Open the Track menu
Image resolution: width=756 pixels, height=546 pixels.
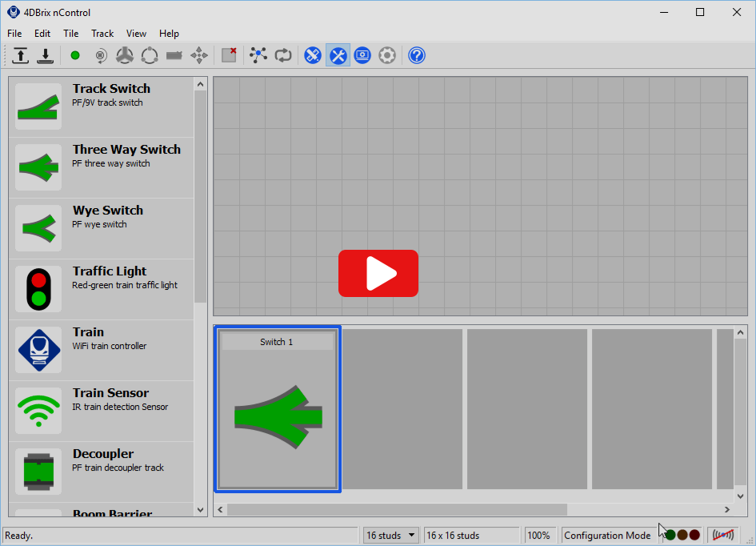102,34
